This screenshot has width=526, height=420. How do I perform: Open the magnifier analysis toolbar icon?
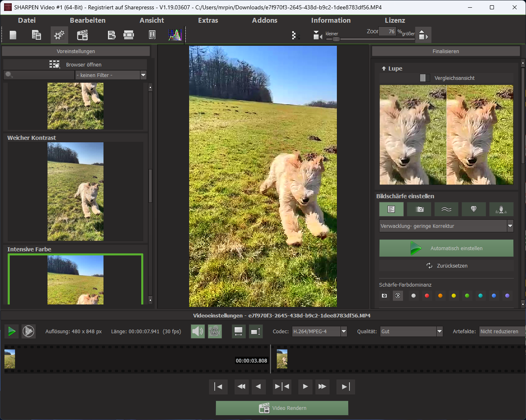pos(152,35)
